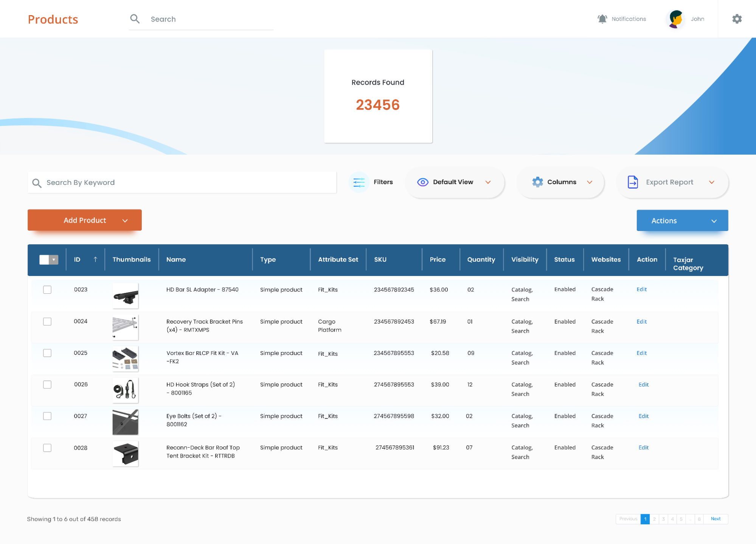Check the box for product 0023

click(x=47, y=290)
